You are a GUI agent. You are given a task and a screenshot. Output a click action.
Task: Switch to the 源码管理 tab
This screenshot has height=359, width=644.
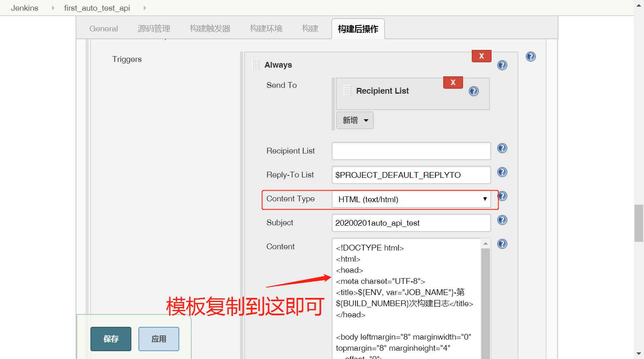(154, 29)
